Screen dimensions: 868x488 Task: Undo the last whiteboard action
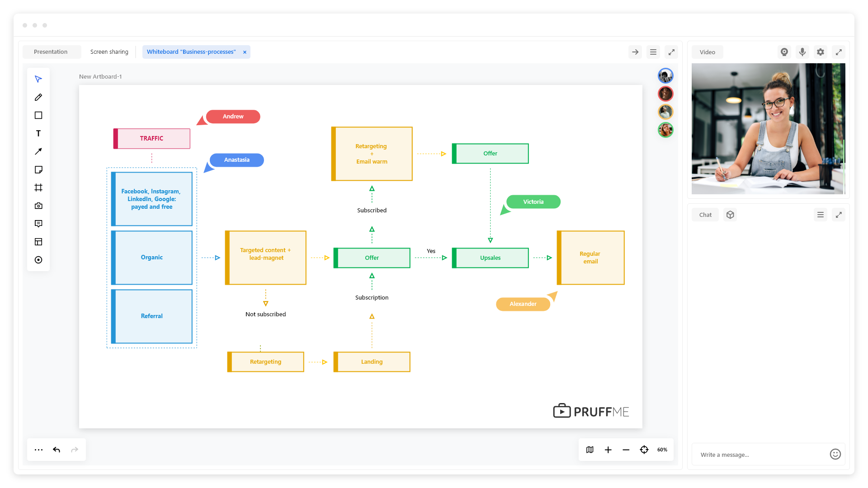point(57,450)
